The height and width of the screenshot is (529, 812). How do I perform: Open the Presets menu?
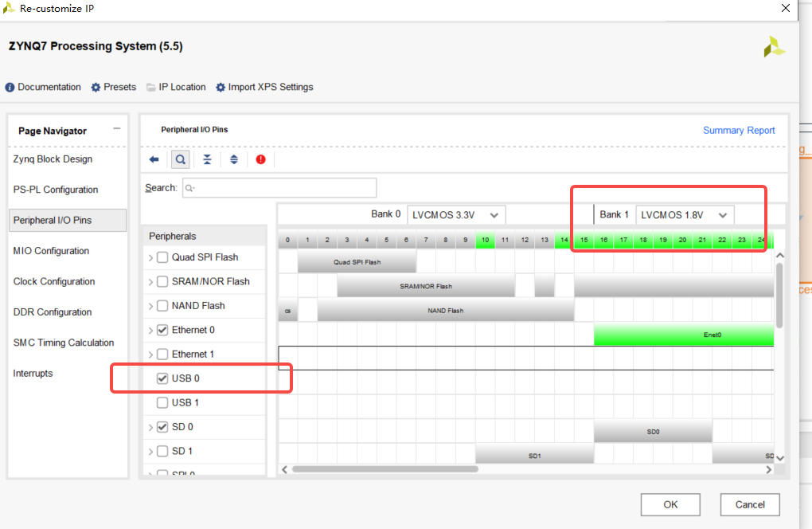point(119,87)
